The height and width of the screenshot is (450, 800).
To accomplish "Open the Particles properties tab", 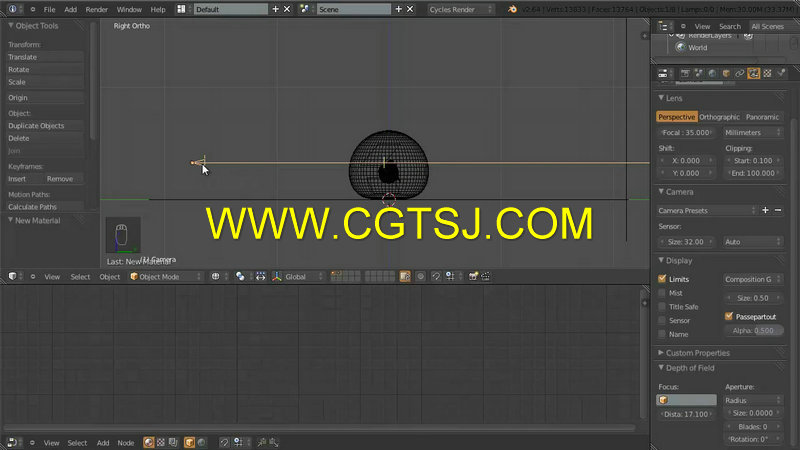I will coord(781,73).
